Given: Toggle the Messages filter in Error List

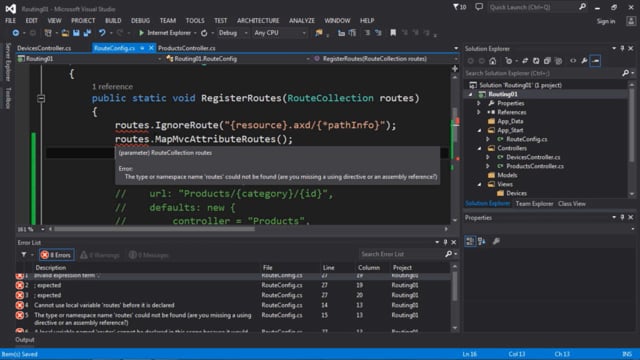Looking at the screenshot, I should [x=149, y=255].
